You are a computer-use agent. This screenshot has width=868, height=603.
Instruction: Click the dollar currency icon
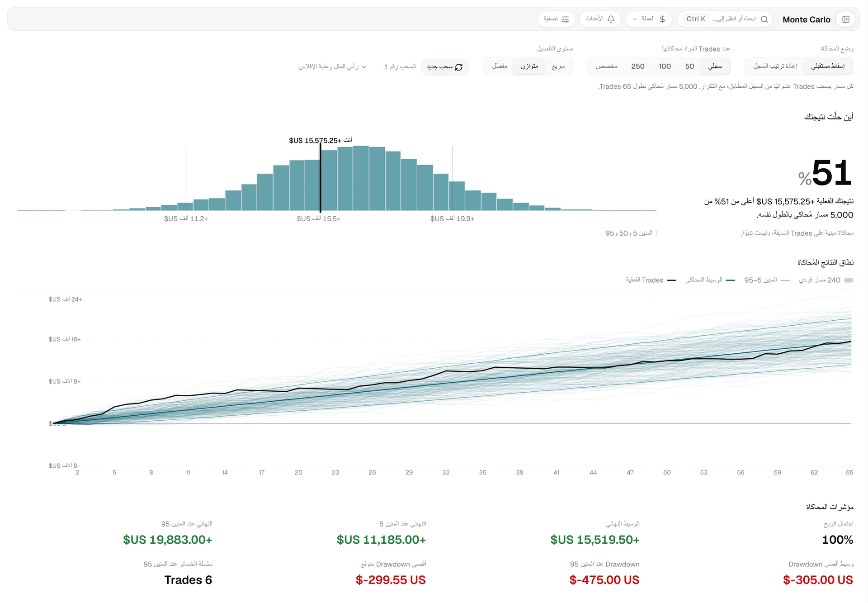pos(662,19)
